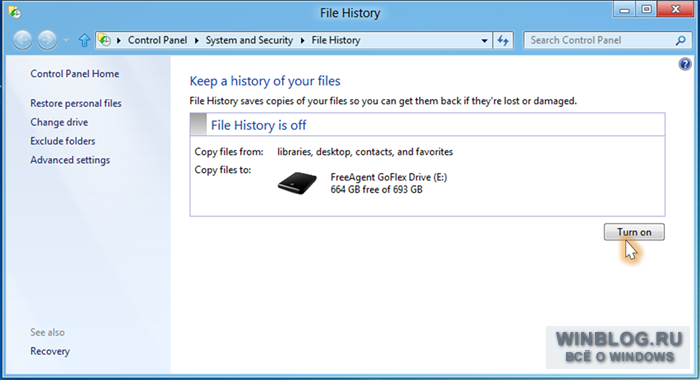Click 'libraries, desktop, contacts, and favorites' text
This screenshot has height=380, width=700.
coord(365,152)
